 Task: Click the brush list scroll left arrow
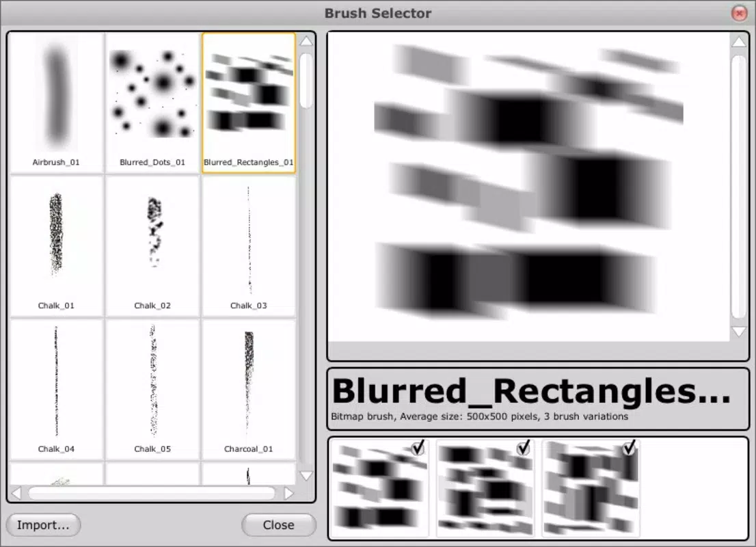(17, 493)
